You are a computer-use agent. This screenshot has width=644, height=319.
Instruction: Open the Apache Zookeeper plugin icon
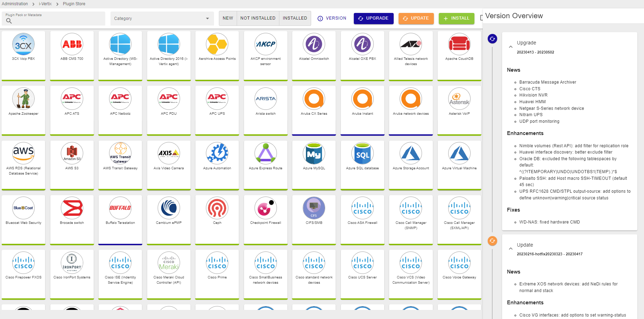pos(23,99)
